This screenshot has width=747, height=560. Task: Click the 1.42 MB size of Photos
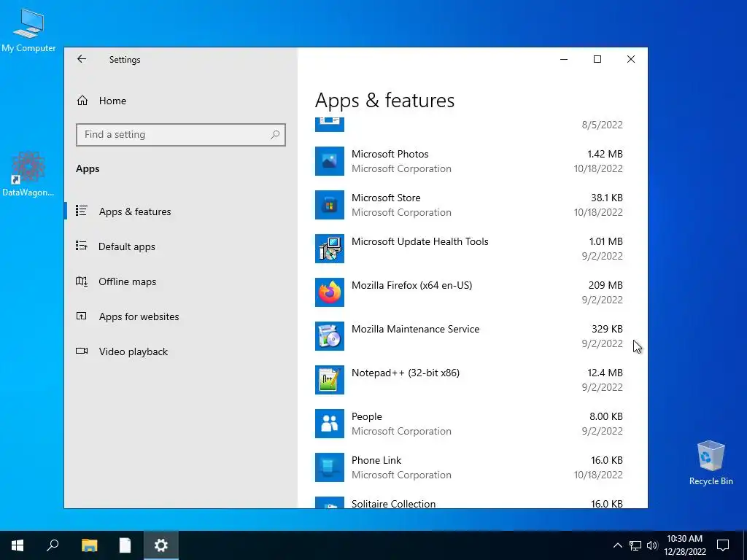pyautogui.click(x=605, y=154)
